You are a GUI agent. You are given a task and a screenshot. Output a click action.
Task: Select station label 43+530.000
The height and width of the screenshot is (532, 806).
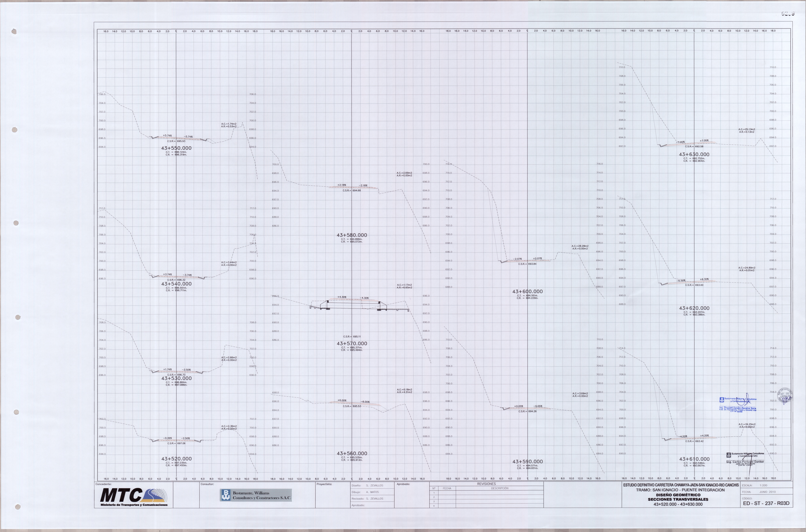point(176,378)
